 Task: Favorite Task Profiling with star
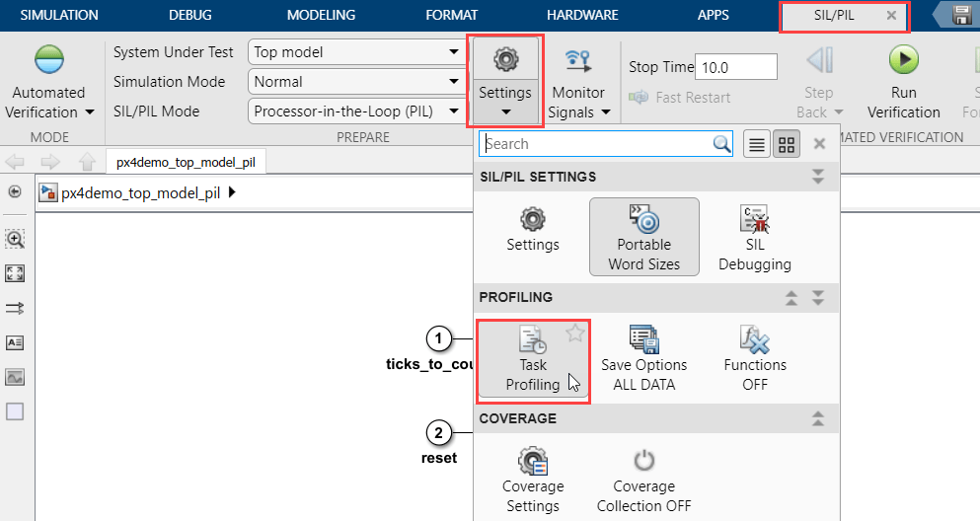click(x=574, y=335)
